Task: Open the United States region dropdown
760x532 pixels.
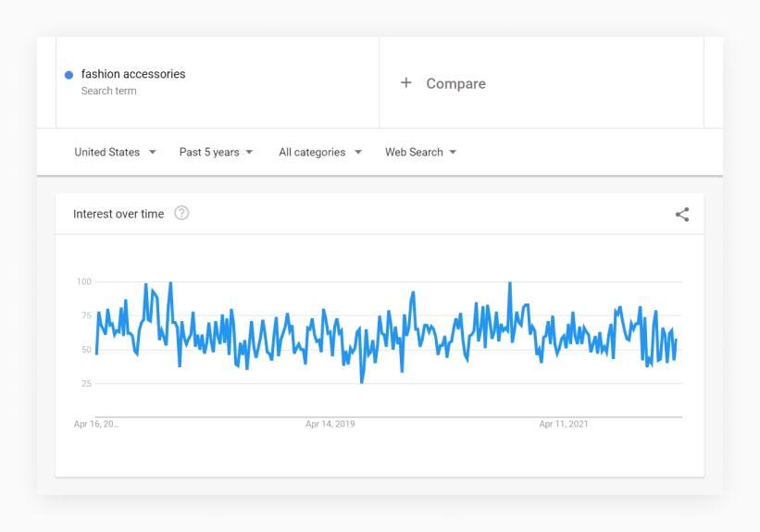Action: (x=116, y=152)
